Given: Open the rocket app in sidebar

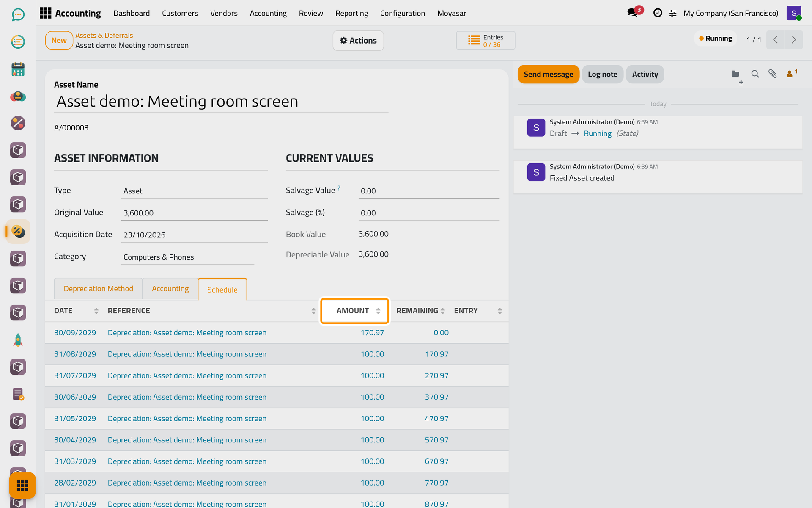Looking at the screenshot, I should click(18, 340).
